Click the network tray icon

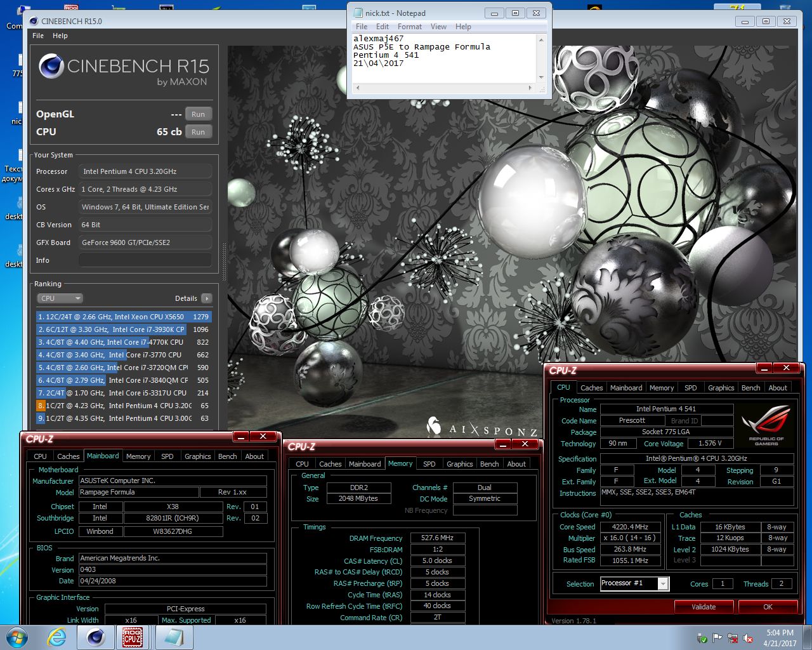point(733,638)
